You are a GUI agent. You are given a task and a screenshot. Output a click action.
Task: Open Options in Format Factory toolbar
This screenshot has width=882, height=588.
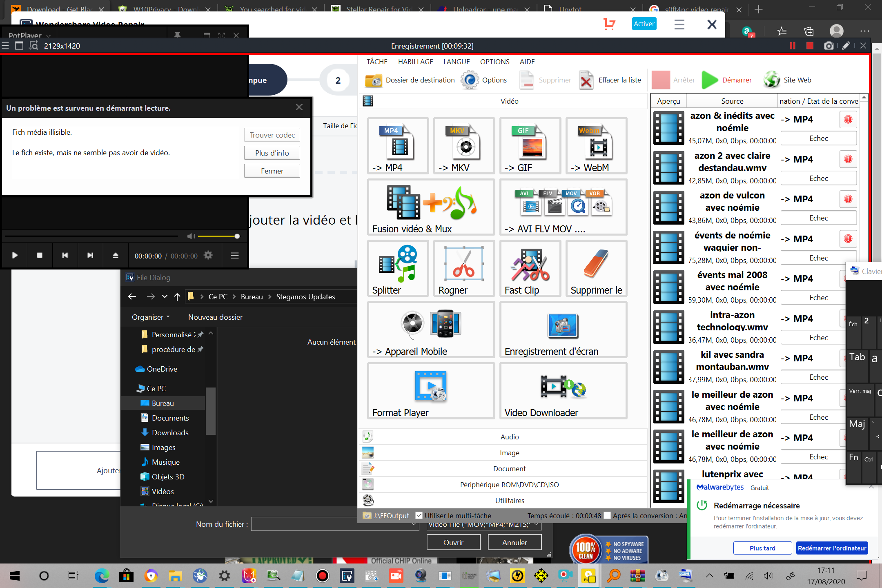484,80
